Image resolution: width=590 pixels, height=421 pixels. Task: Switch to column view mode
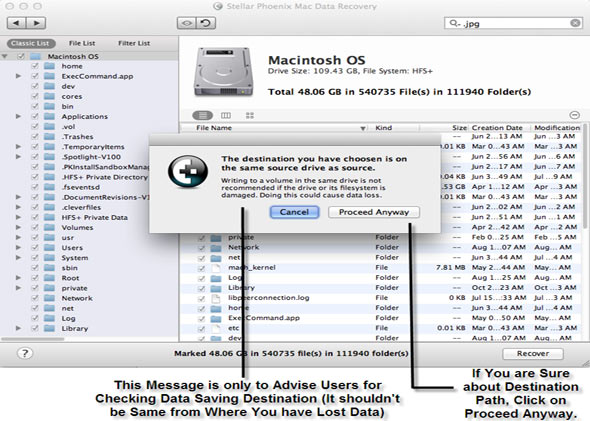226,115
